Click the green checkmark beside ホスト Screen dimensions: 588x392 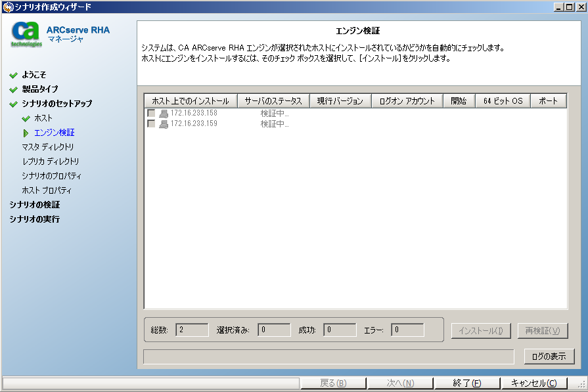[x=26, y=119]
